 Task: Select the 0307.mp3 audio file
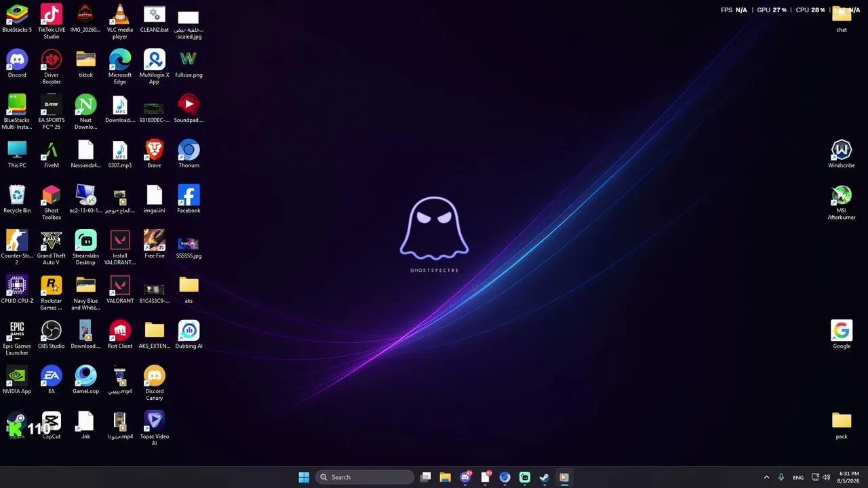[120, 155]
